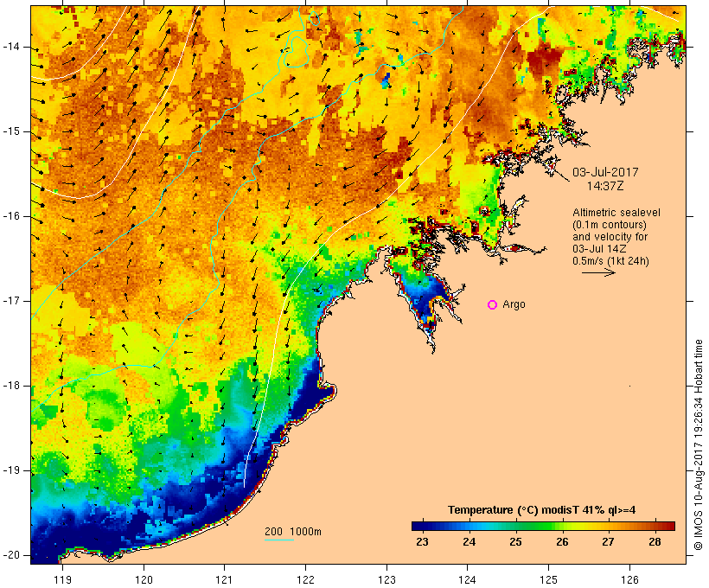The image size is (709, 588).
Task: Click the dark red 28°C colorbar end
Action: pos(668,526)
